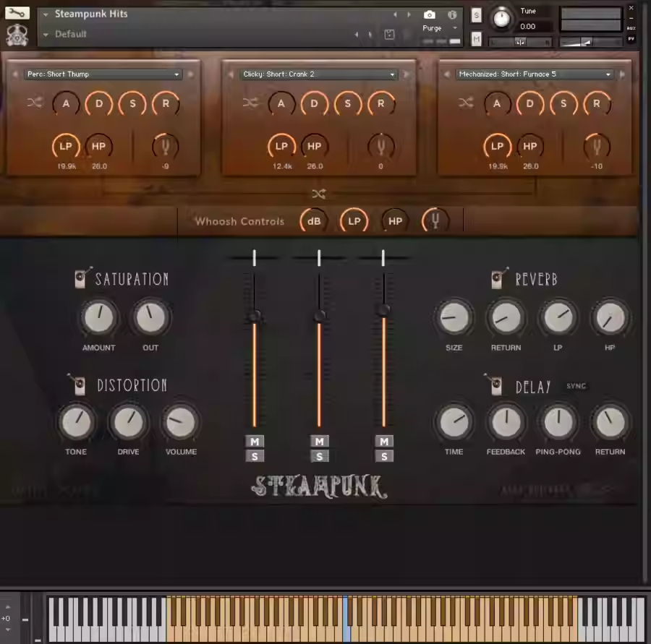This screenshot has height=644, width=651.
Task: Toggle the Reverb power switch
Action: (x=498, y=279)
